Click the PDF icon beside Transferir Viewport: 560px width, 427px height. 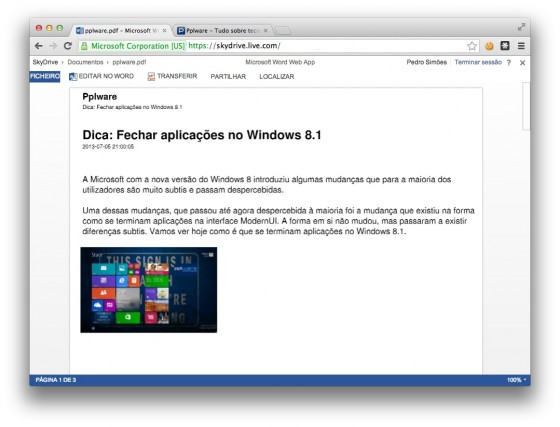click(151, 76)
